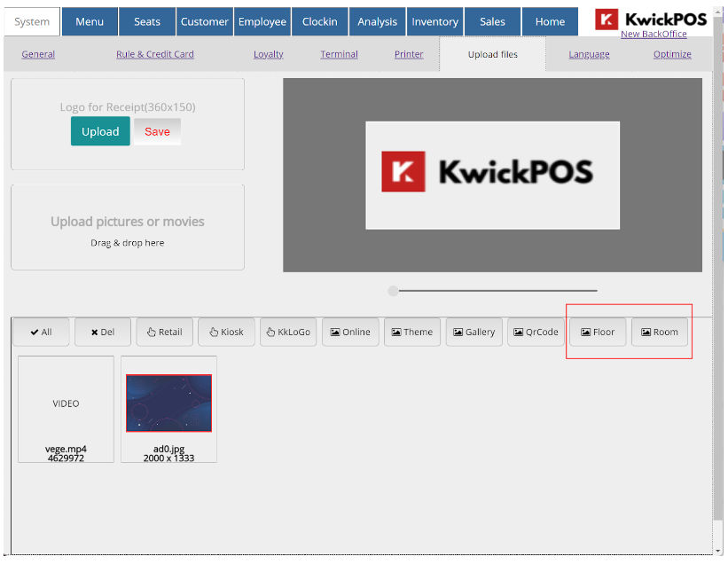Open the Customer section
This screenshot has height=564, width=728.
tap(205, 22)
